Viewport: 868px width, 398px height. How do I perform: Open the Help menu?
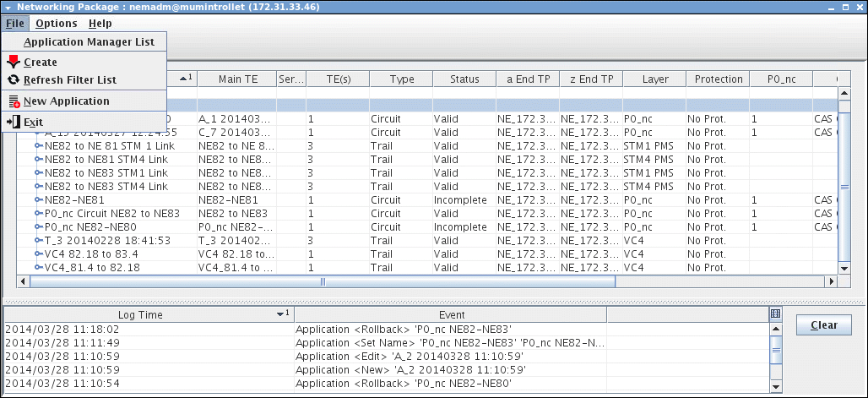pyautogui.click(x=100, y=24)
